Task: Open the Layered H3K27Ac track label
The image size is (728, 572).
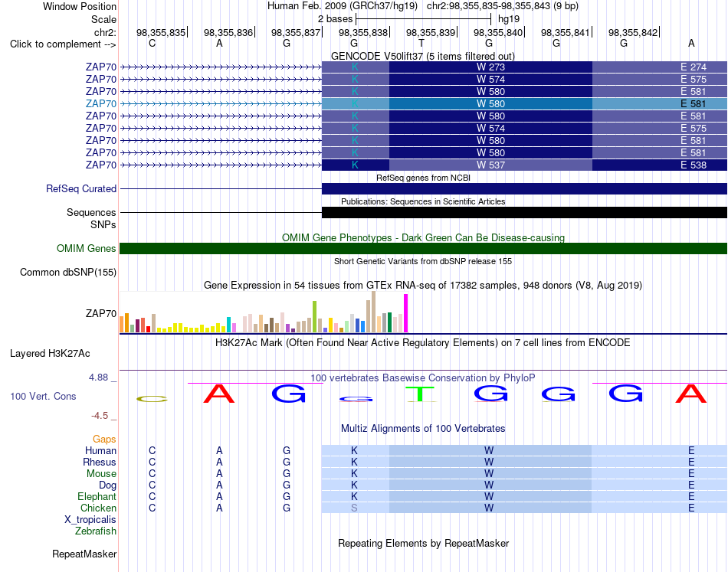Action: point(50,354)
